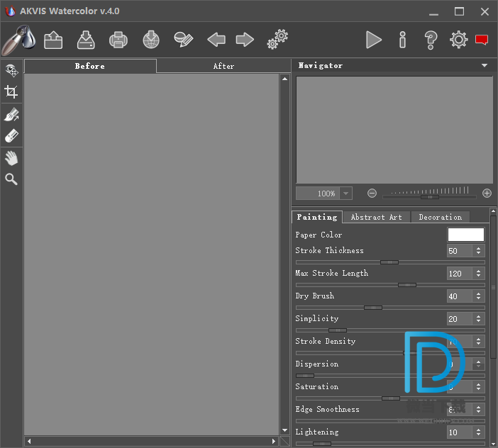Open the program info icon
This screenshot has height=448, width=498.
(402, 40)
